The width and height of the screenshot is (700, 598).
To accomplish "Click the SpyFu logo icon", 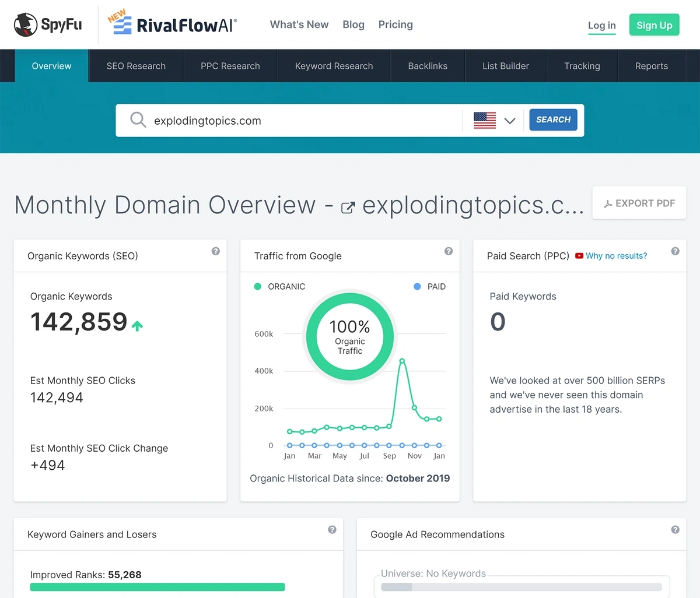I will click(x=26, y=24).
